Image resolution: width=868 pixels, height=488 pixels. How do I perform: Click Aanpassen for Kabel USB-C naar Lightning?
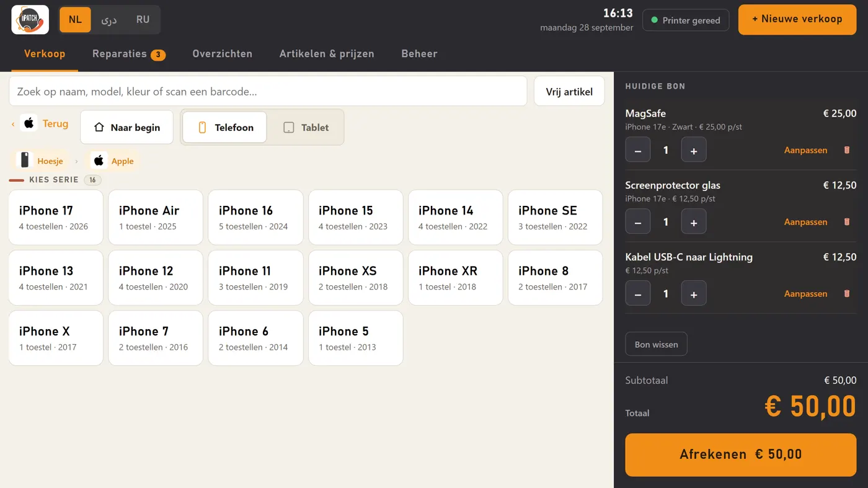(805, 294)
